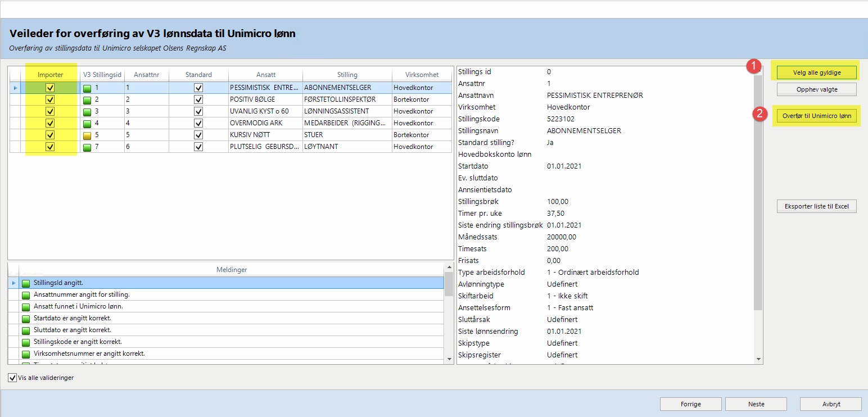Uncheck Importer for POSITIV BØLGE row
Screen dimensions: 868x417
(x=50, y=99)
